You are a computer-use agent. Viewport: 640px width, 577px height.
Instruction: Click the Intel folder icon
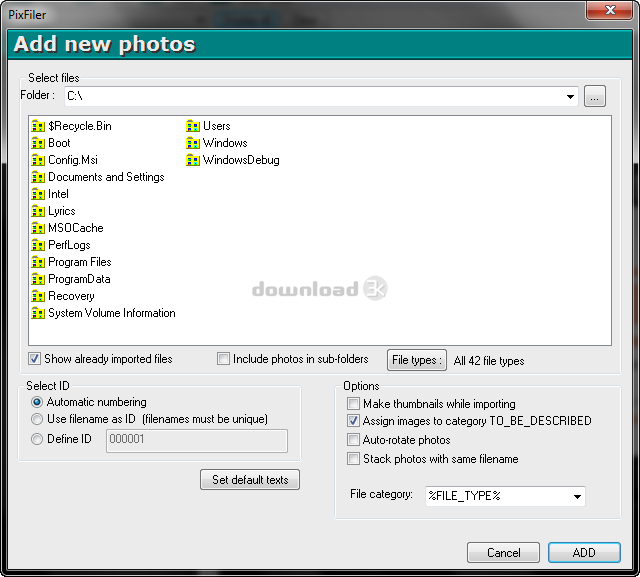[38, 194]
